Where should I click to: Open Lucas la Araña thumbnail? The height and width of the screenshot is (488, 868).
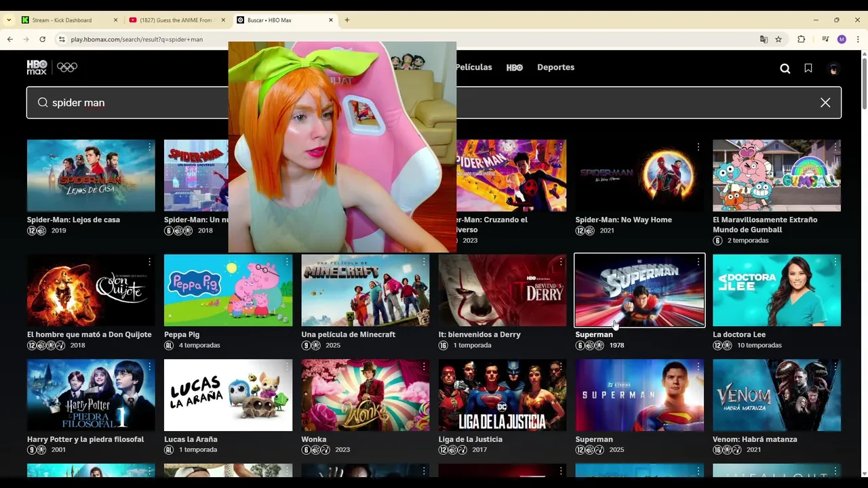coord(228,395)
